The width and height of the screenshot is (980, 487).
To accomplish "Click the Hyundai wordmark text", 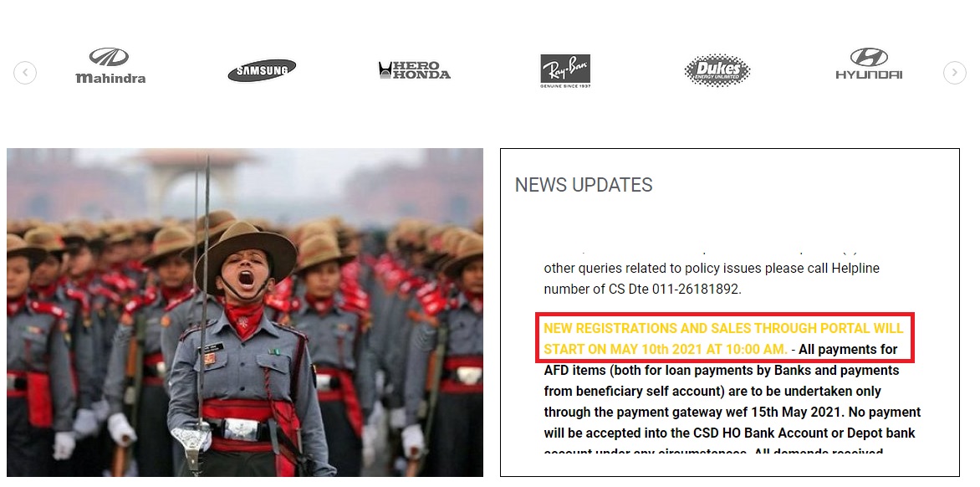I will tap(869, 74).
